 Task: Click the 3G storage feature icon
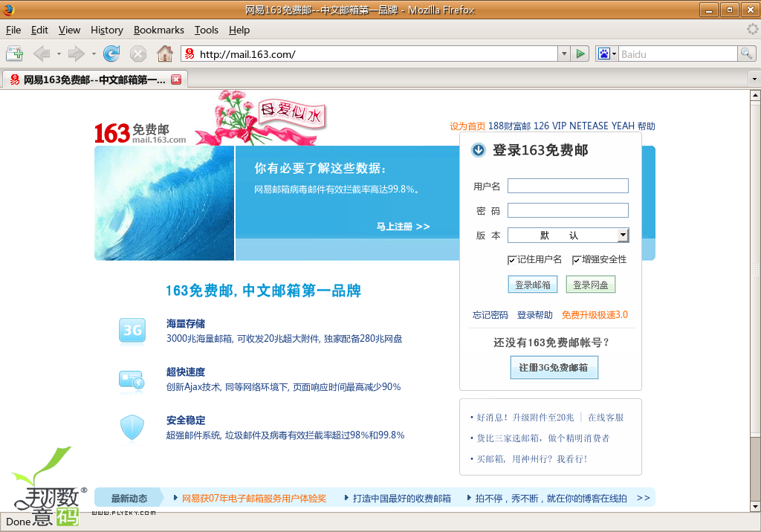coord(132,331)
